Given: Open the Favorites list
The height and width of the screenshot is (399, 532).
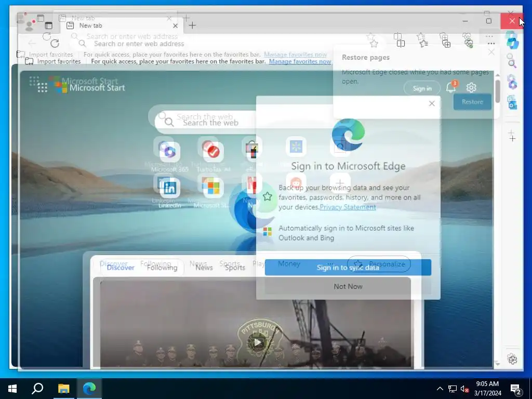Looking at the screenshot, I should [x=423, y=44].
